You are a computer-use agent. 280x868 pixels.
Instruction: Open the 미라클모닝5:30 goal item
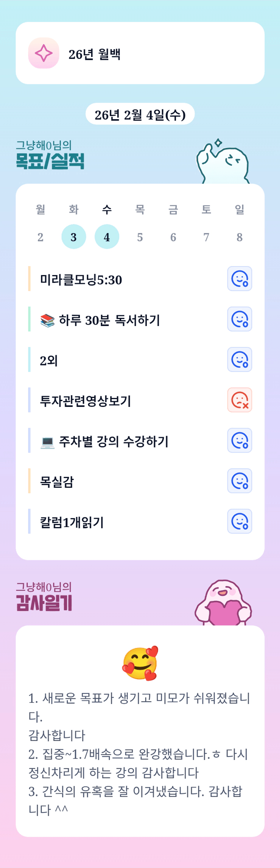[x=81, y=280]
